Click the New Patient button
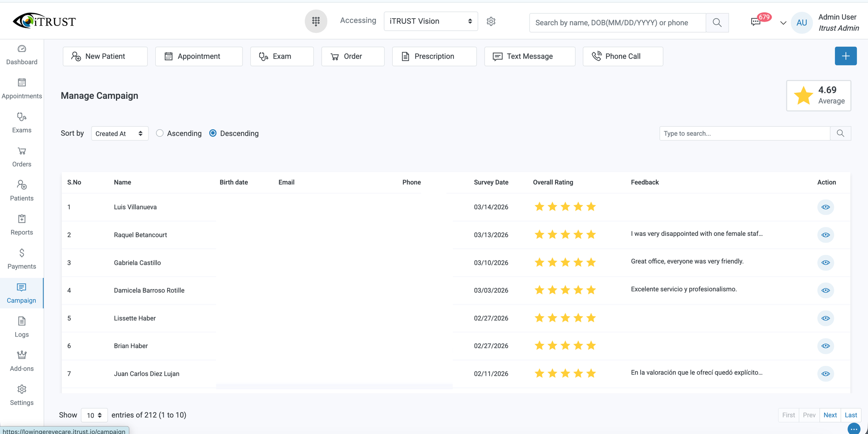Viewport: 868px width, 434px height. [105, 56]
